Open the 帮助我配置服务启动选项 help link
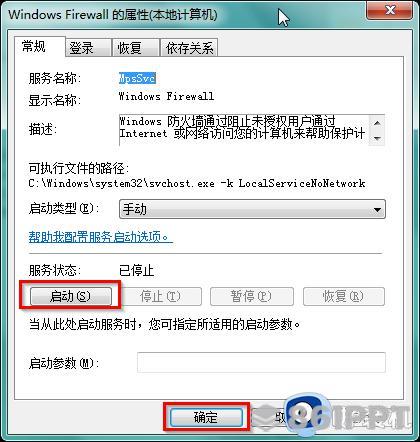 pos(101,237)
